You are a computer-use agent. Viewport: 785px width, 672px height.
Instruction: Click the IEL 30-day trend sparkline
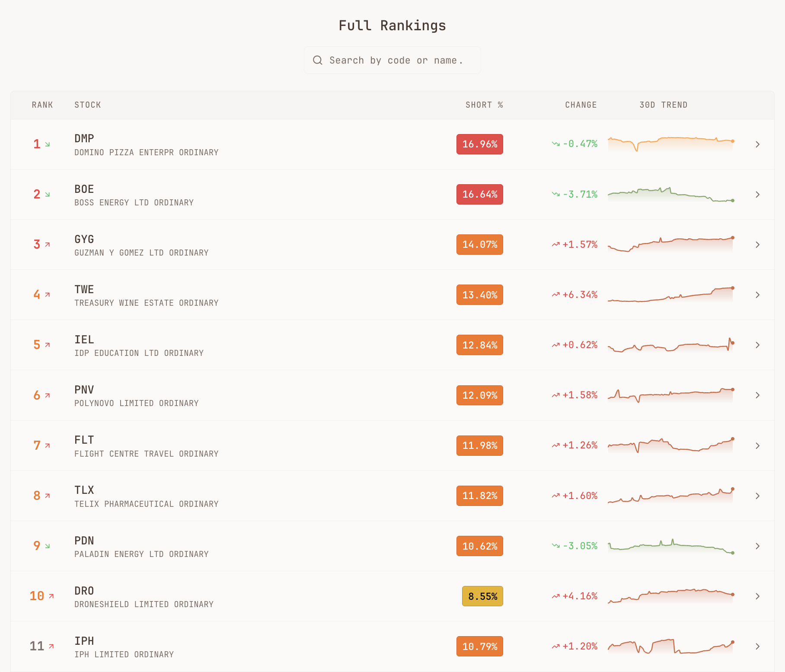pos(670,345)
